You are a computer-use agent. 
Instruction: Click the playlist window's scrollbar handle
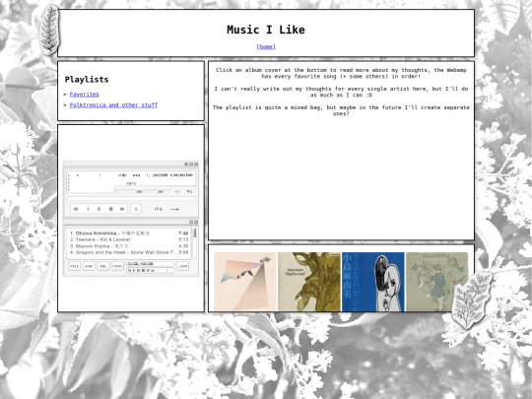195,233
